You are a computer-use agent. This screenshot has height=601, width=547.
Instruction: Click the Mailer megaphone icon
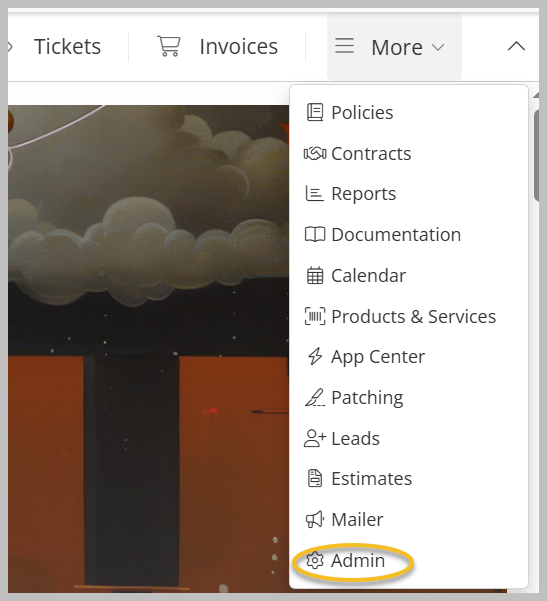pyautogui.click(x=315, y=519)
